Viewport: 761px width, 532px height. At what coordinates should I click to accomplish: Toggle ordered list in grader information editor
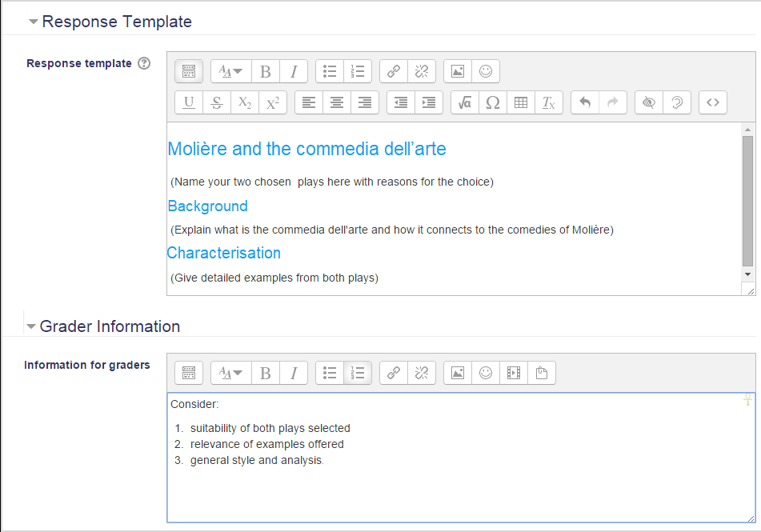pos(358,373)
